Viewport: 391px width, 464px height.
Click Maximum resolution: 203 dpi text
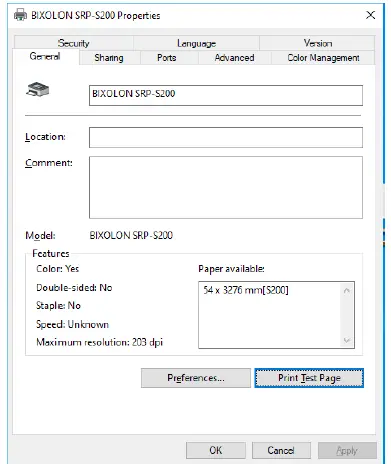pyautogui.click(x=99, y=342)
